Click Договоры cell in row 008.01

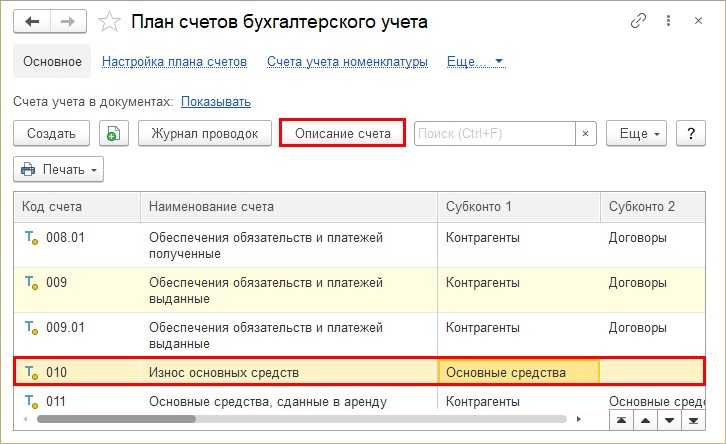coord(653,245)
